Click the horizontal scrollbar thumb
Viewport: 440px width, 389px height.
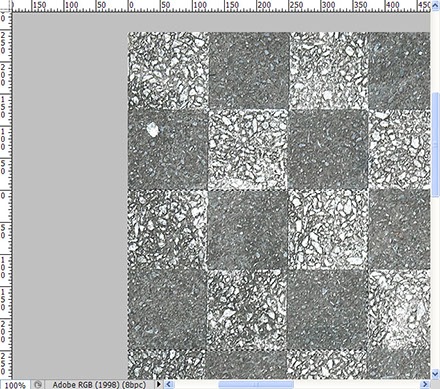tap(256, 384)
